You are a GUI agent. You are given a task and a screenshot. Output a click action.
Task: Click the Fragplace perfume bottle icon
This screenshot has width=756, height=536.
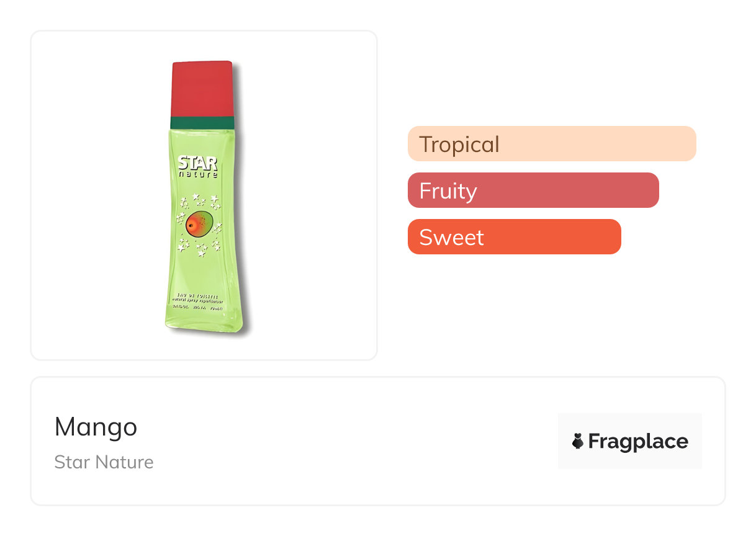578,441
